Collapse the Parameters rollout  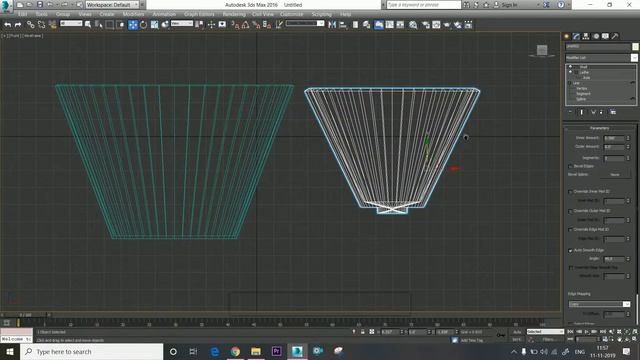tap(600, 128)
